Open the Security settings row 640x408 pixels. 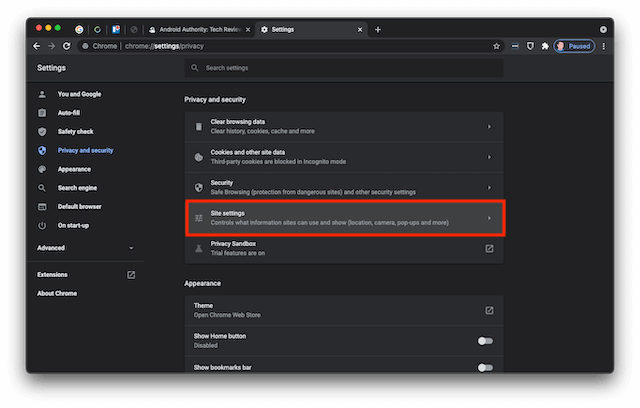344,188
